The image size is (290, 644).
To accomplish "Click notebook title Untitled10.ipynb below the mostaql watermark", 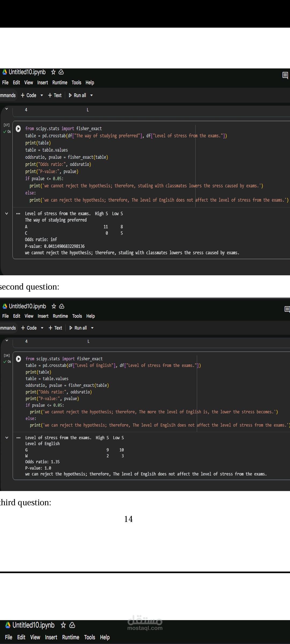I will point(34,625).
